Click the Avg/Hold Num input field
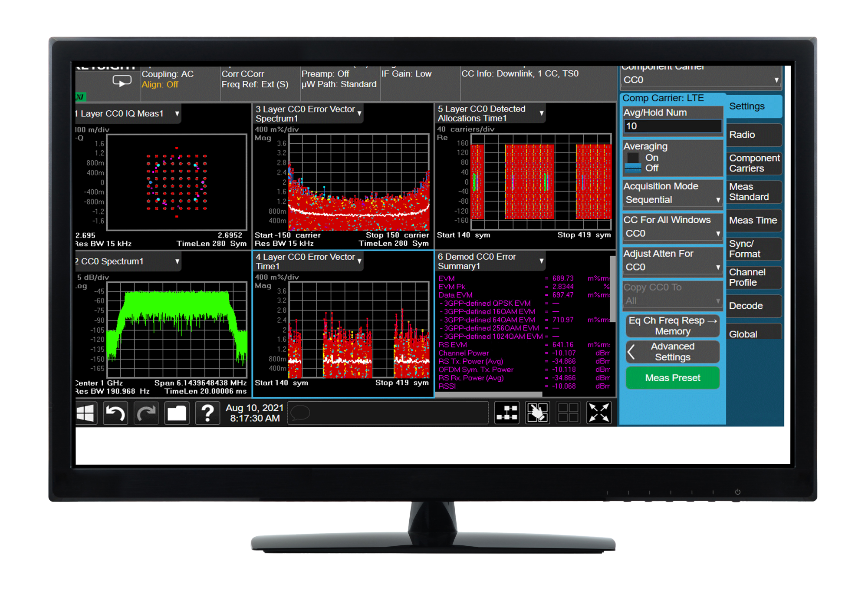The height and width of the screenshot is (591, 868). pos(672,126)
